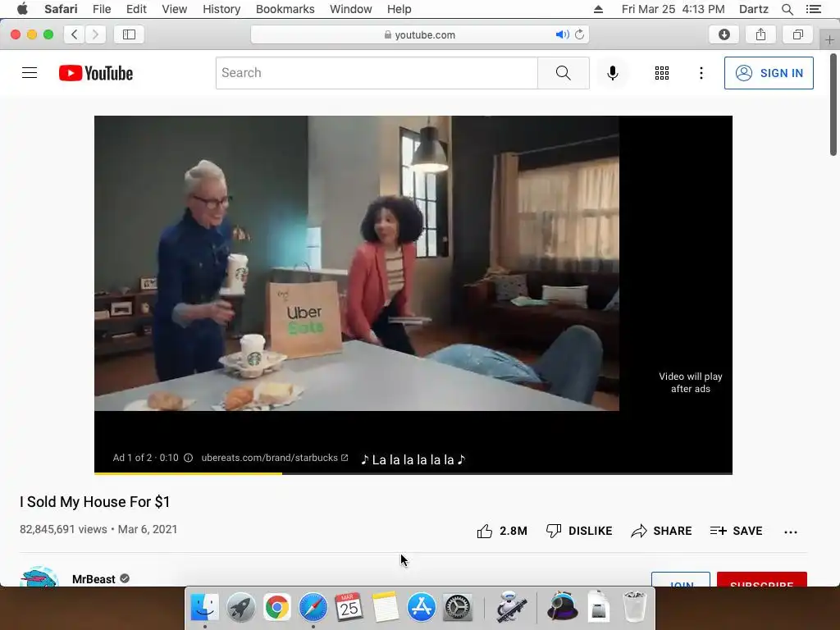The width and height of the screenshot is (840, 630).
Task: Open Alfred hat app from Dock
Action: [562, 607]
